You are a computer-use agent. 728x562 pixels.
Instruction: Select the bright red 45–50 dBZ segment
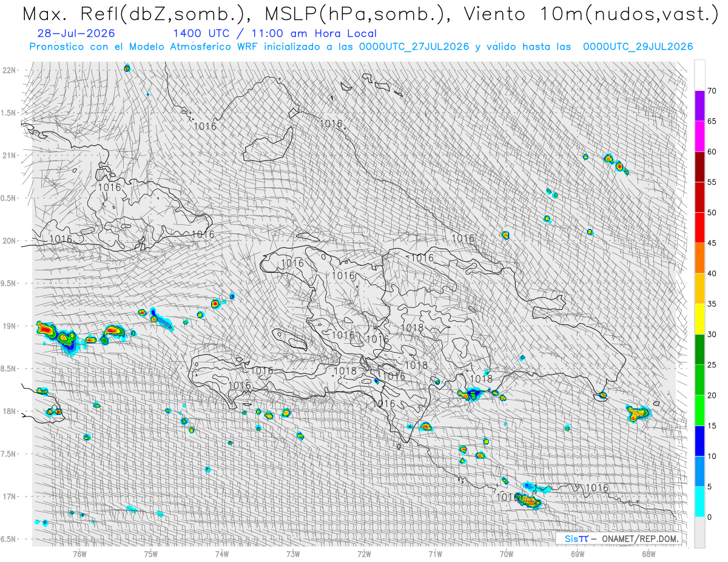click(x=699, y=228)
